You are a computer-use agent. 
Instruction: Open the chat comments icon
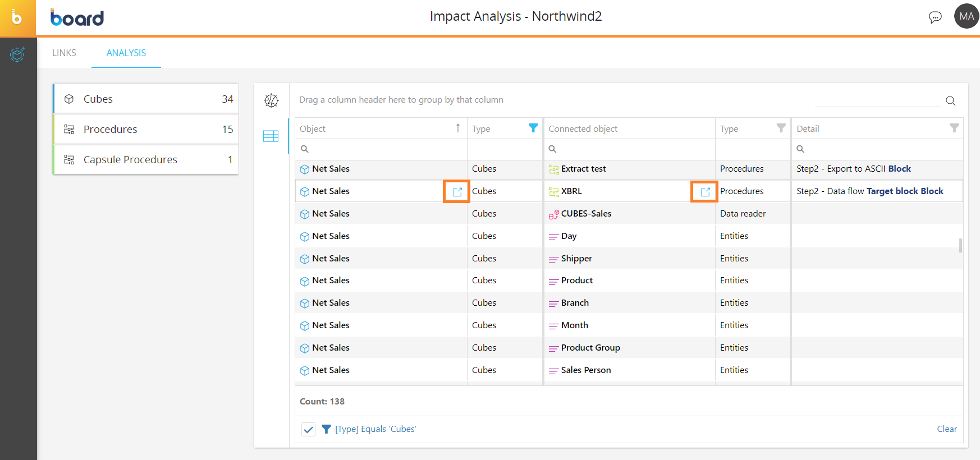(x=935, y=17)
